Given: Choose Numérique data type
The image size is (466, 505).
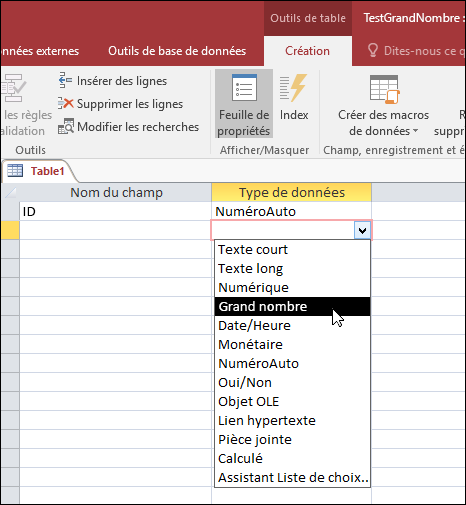Looking at the screenshot, I should pyautogui.click(x=292, y=287).
